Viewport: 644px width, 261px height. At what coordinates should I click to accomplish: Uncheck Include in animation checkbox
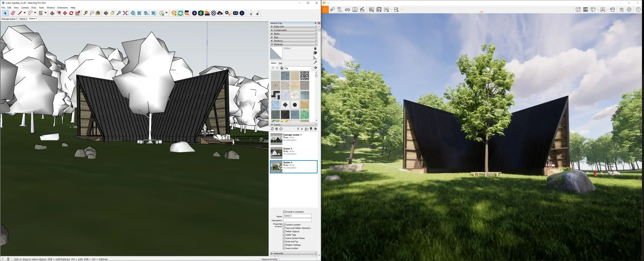pyautogui.click(x=284, y=212)
